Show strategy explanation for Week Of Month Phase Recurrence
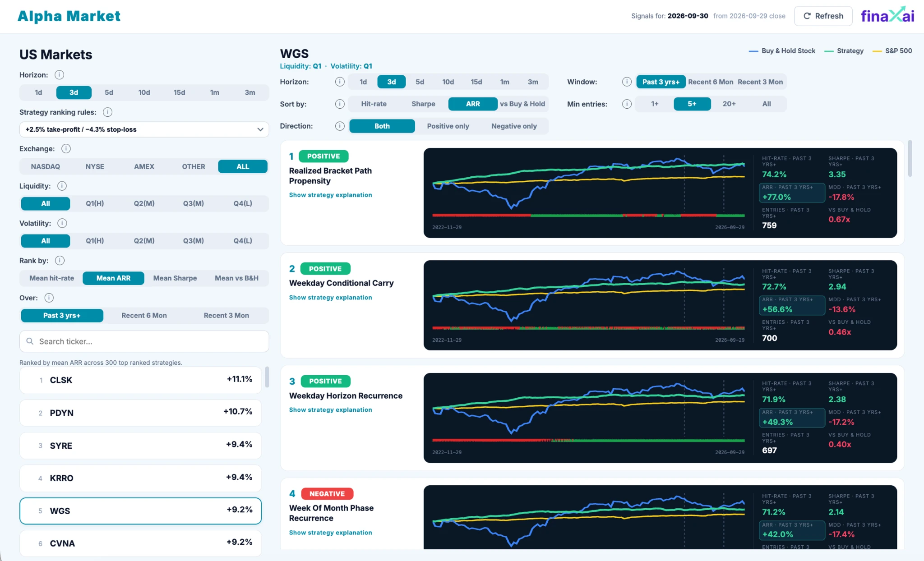924x561 pixels. point(330,533)
